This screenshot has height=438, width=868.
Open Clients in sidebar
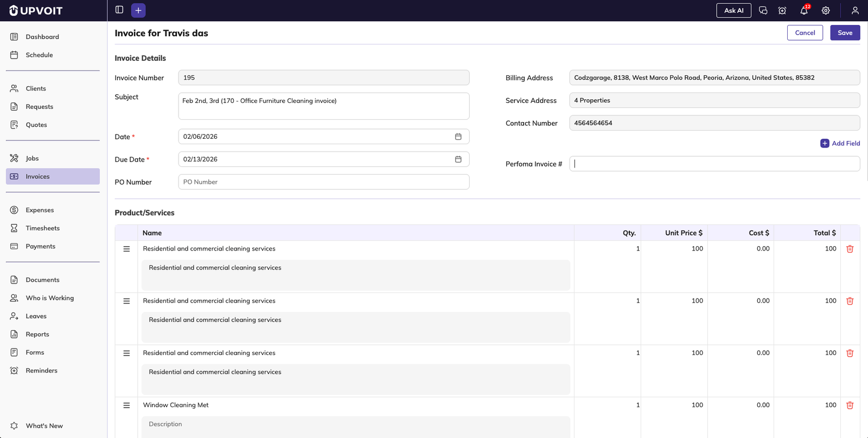[53, 88]
